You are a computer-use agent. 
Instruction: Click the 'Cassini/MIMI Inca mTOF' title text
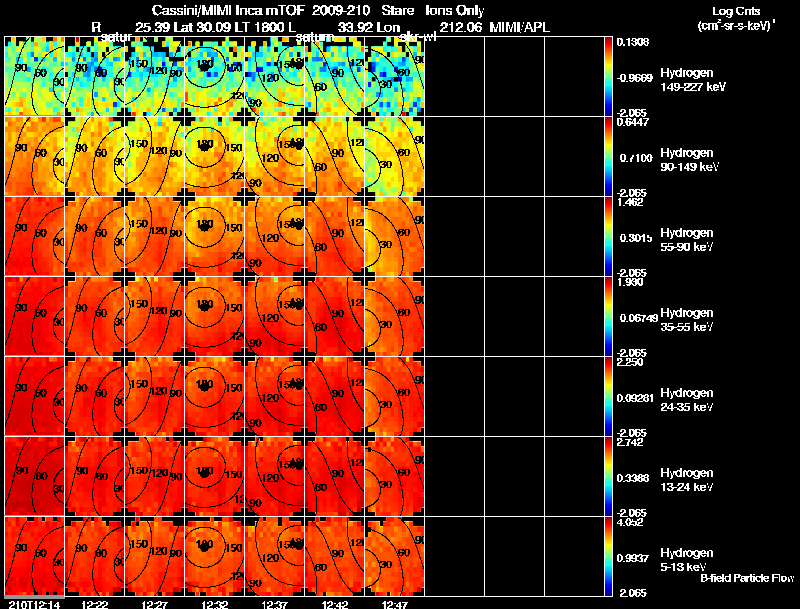tap(228, 11)
